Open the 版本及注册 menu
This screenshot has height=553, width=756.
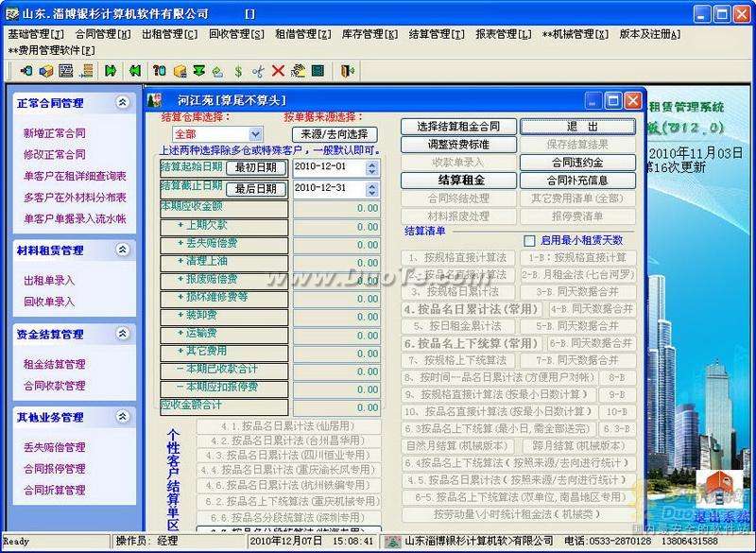tap(649, 34)
